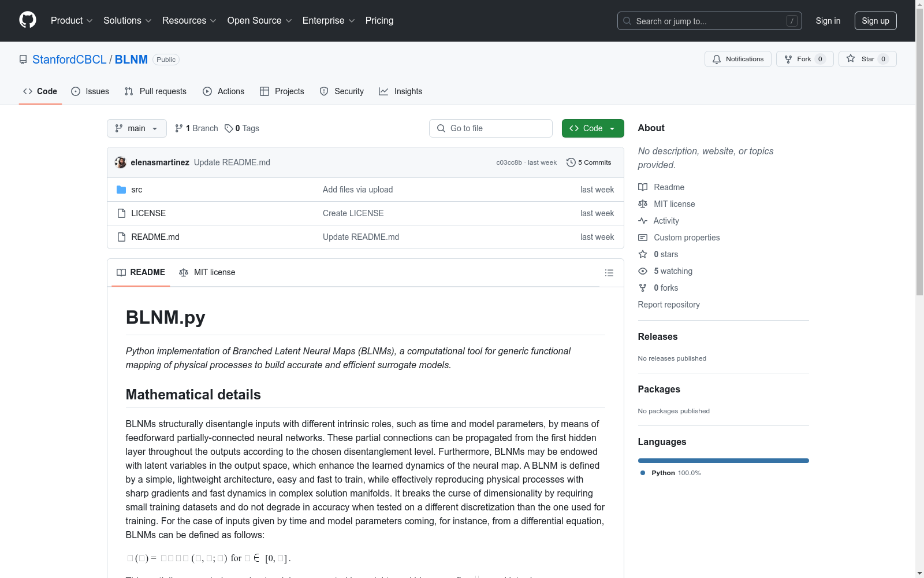Click the src folder icon
Viewport: 924px width, 578px height.
[x=121, y=190]
